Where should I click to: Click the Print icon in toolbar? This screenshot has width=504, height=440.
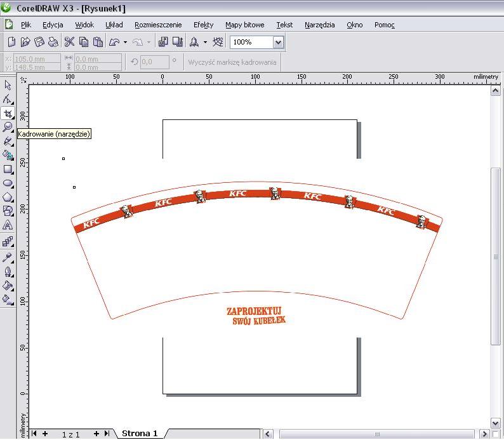(53, 42)
